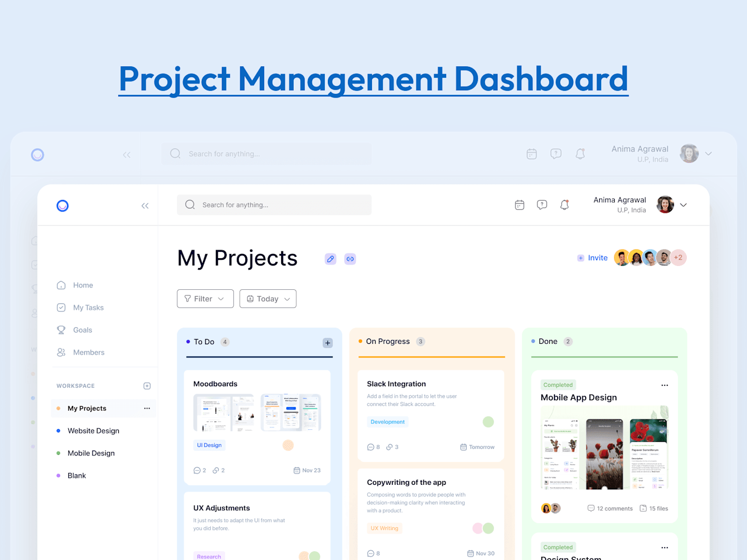Click the edit pencil icon beside My Projects
This screenshot has width=747, height=560.
(x=330, y=259)
